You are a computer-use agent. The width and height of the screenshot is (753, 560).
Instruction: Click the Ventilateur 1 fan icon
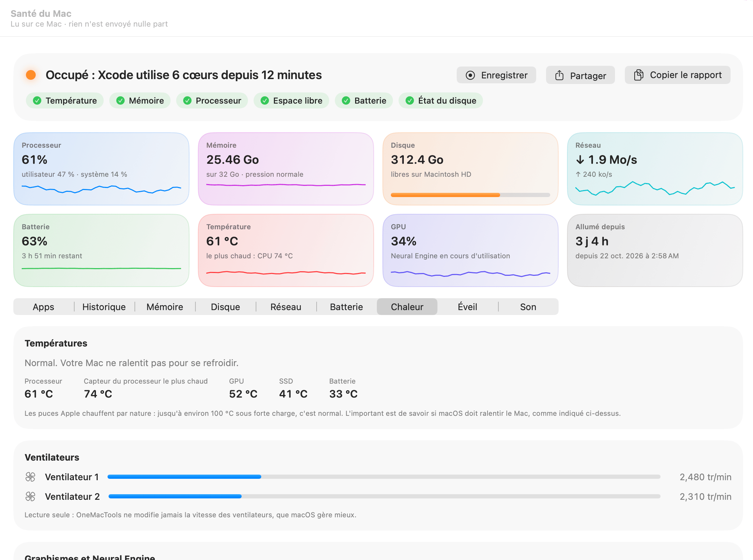tap(30, 477)
